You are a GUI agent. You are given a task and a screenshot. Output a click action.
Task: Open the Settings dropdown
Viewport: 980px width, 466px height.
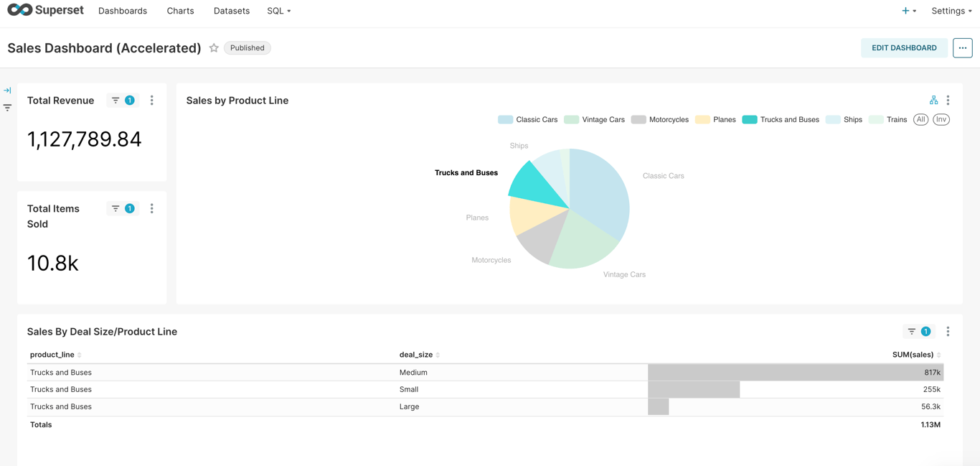click(951, 11)
